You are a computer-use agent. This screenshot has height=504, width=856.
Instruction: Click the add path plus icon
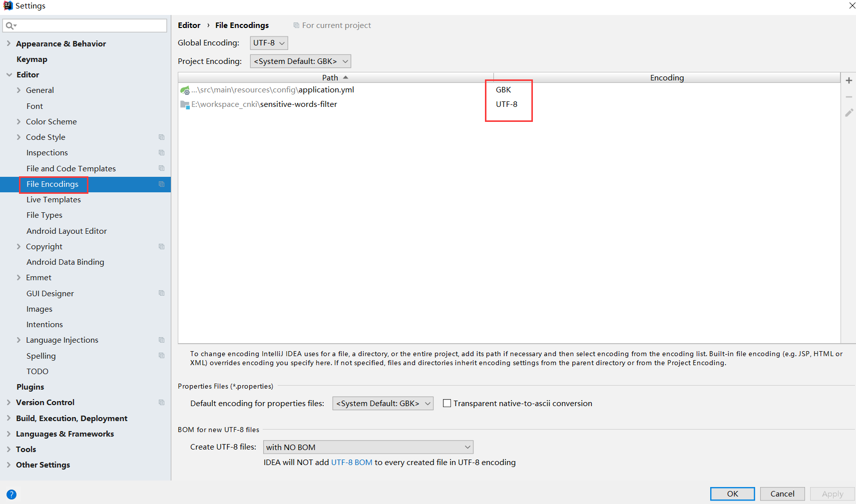(849, 80)
